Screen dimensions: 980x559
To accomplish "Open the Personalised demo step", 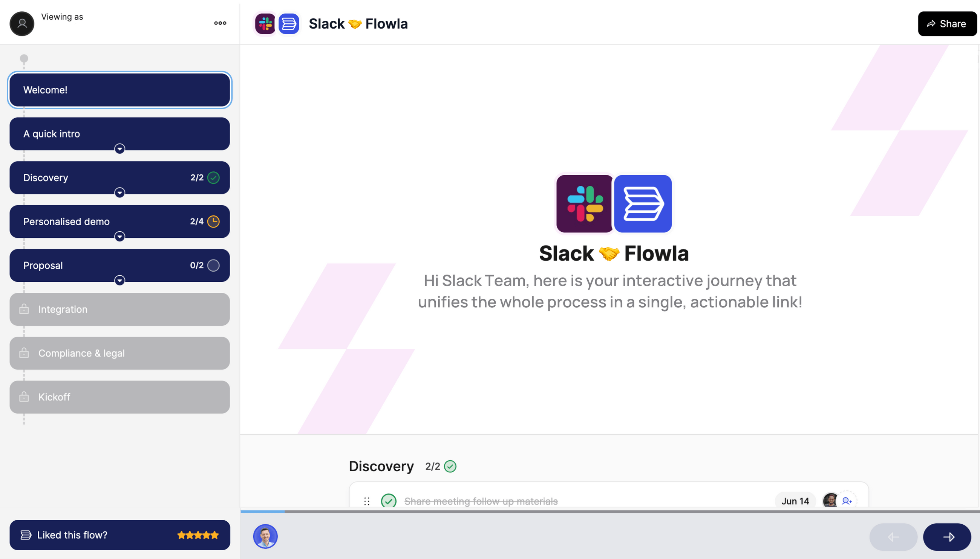I will (x=119, y=221).
